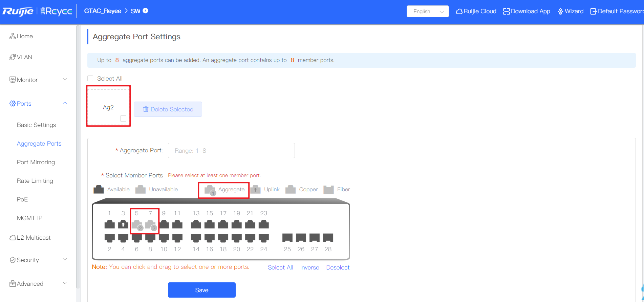Screen dimensions: 644x302
Task: Select switch port 9
Action: 164,224
